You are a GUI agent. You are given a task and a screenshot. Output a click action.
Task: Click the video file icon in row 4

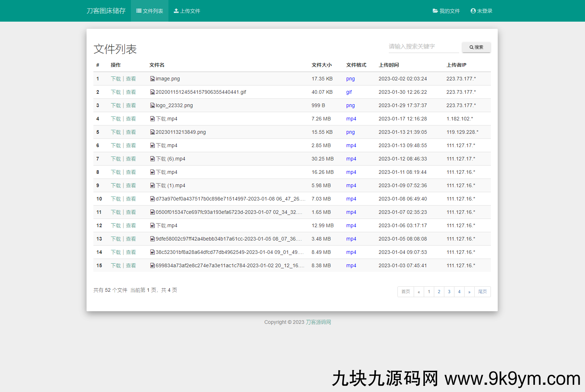click(x=153, y=119)
